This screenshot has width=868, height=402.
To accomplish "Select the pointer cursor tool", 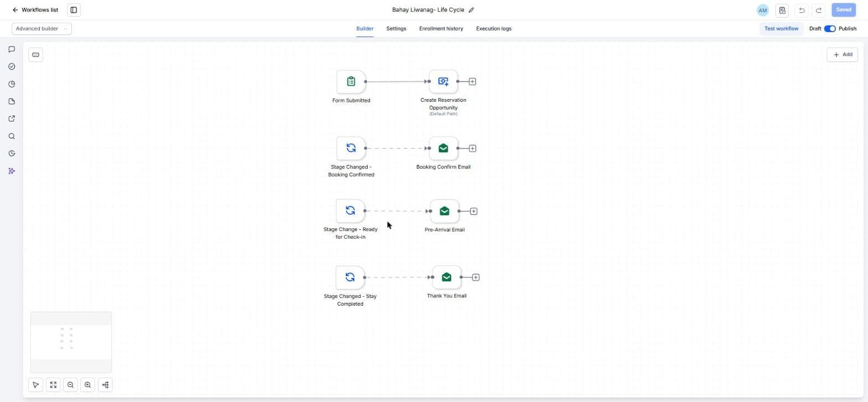I will [35, 385].
